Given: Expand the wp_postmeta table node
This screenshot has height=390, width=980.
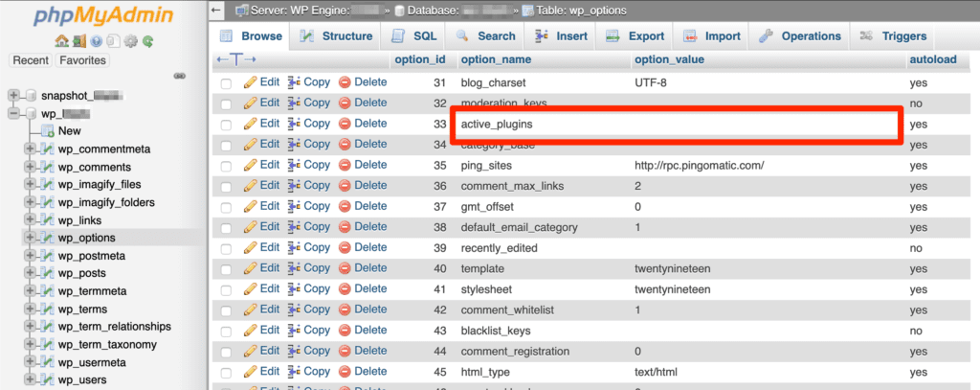Looking at the screenshot, I should [31, 257].
